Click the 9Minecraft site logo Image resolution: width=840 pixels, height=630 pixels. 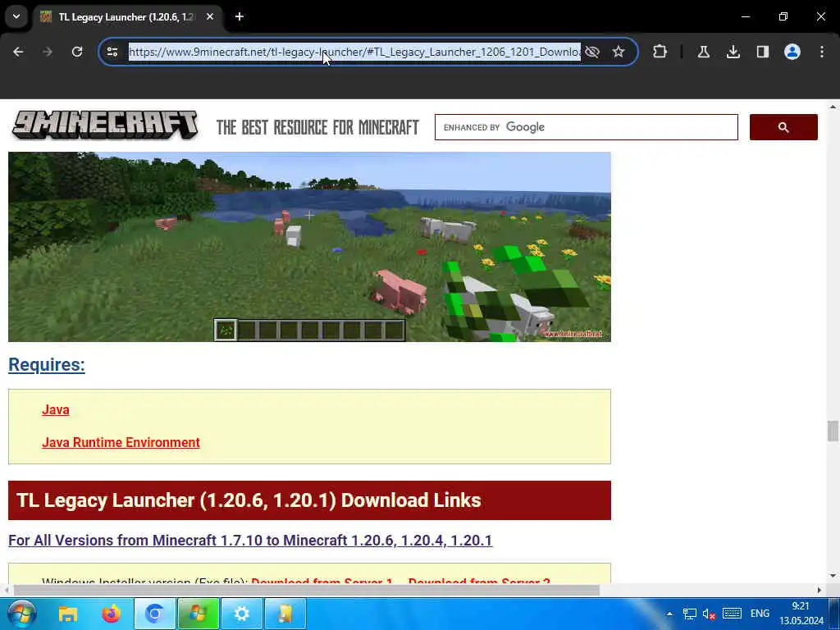point(105,125)
